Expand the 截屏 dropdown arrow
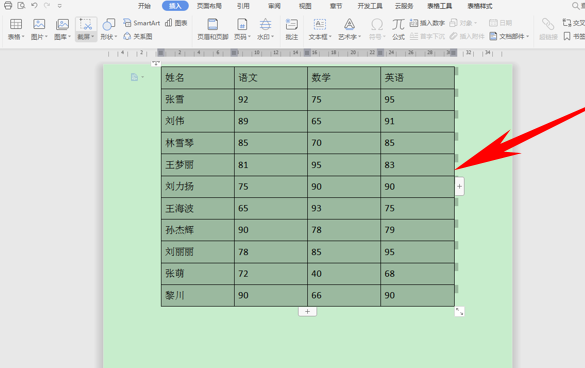 click(x=93, y=37)
